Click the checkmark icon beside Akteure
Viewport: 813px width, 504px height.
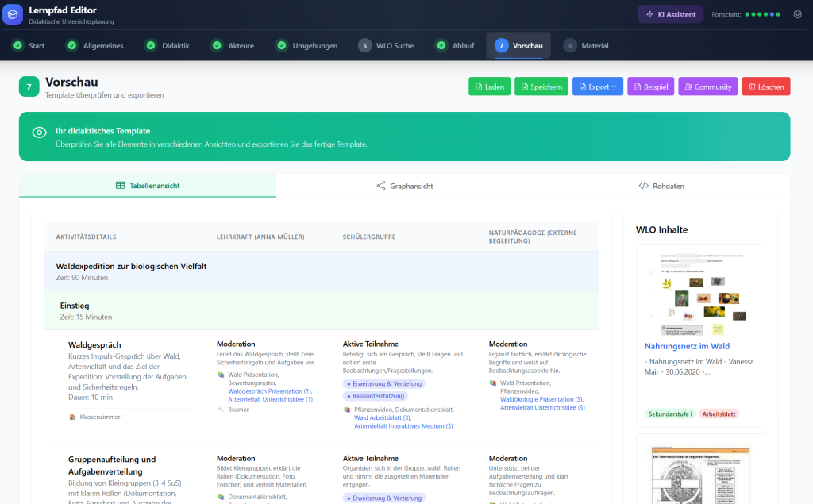[x=217, y=45]
